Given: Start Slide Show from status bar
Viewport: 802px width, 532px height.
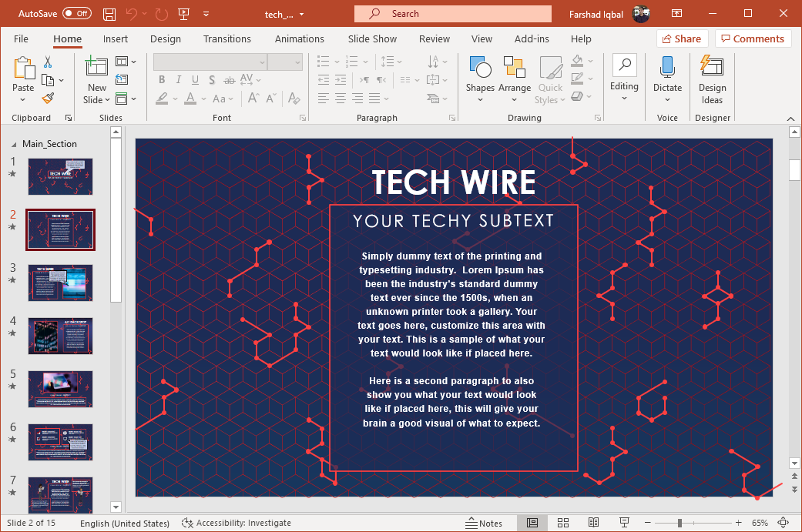Looking at the screenshot, I should pyautogui.click(x=624, y=523).
